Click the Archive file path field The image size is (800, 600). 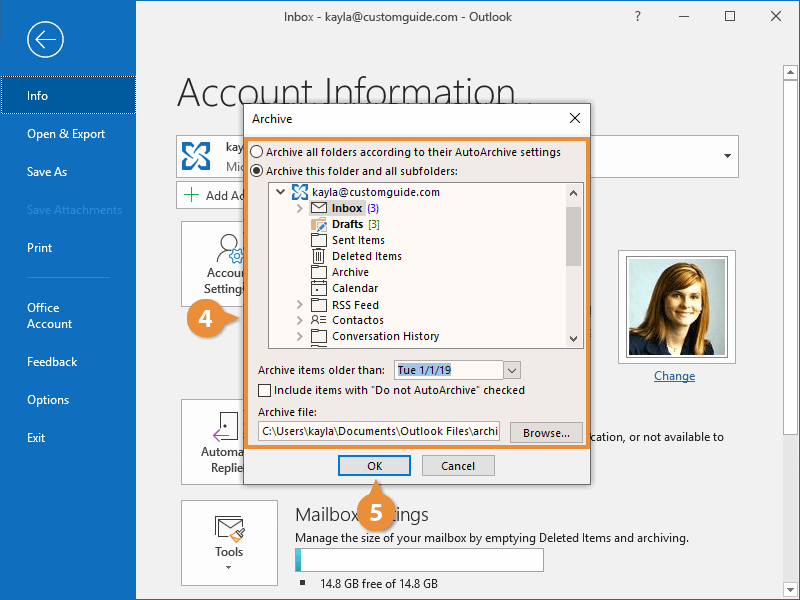[379, 431]
